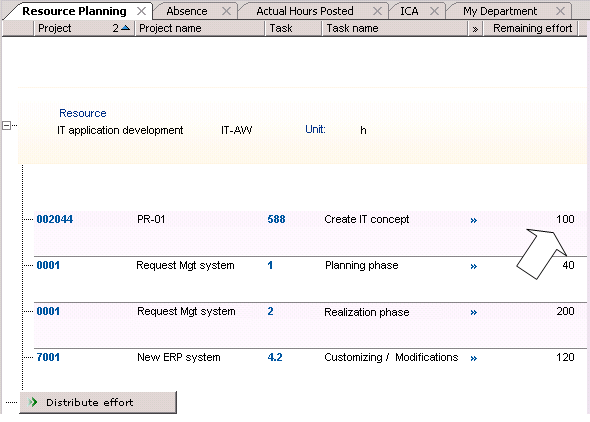
Task: Expand hidden columns via header double-arrow
Action: (x=475, y=29)
